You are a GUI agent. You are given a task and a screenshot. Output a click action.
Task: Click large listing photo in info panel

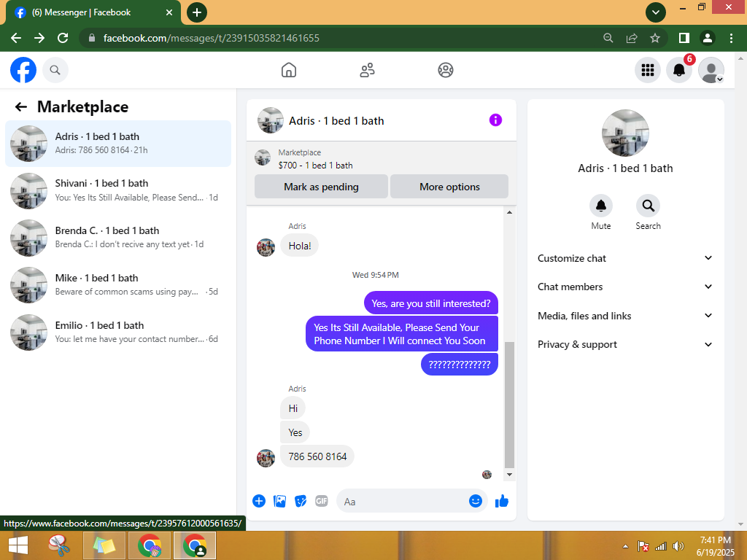point(625,133)
